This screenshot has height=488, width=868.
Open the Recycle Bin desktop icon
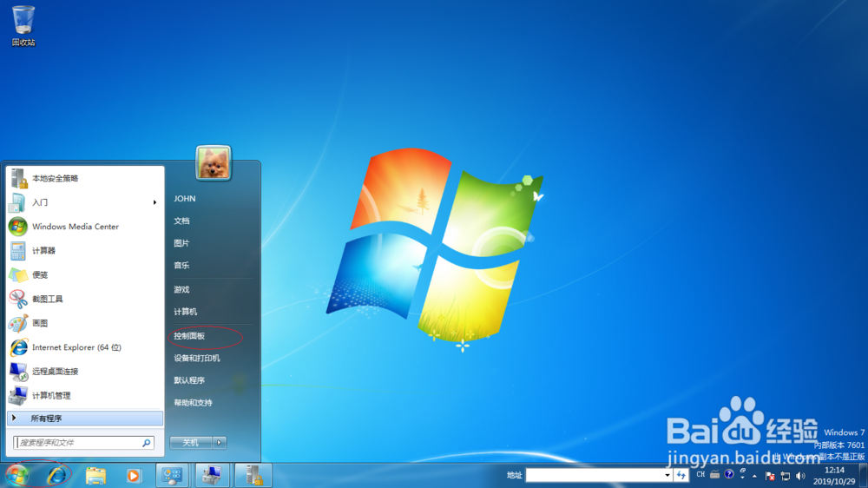pyautogui.click(x=23, y=25)
